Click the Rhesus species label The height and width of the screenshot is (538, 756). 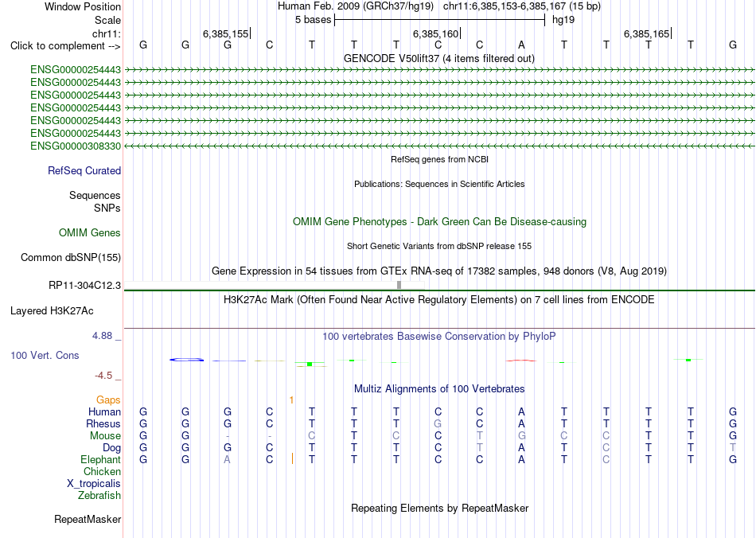[103, 423]
